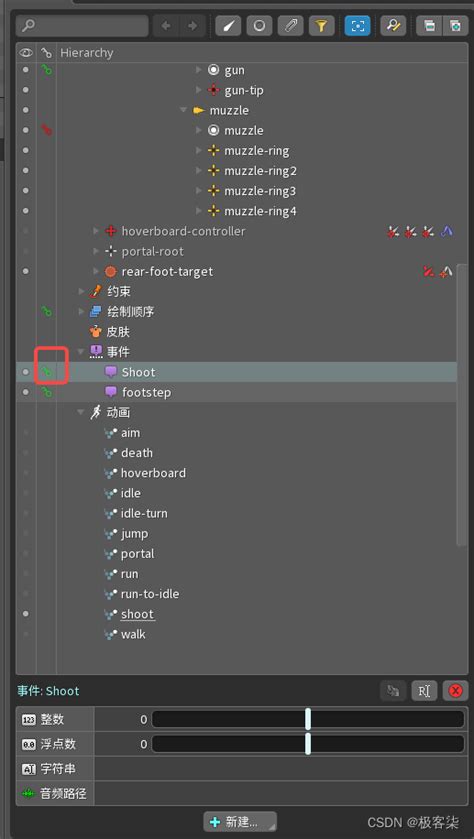Expand the muzzle-ring bone node
The height and width of the screenshot is (839, 474).
click(199, 150)
